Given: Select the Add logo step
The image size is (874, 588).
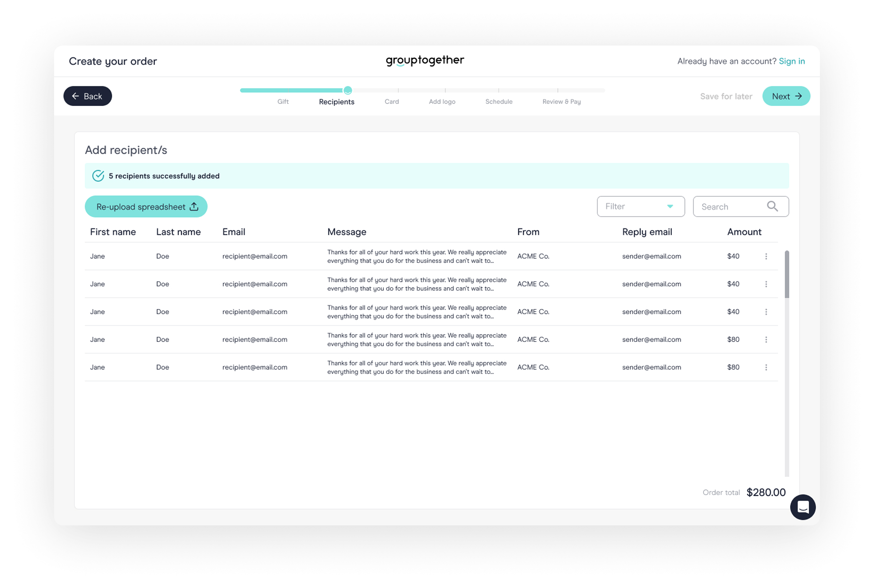Looking at the screenshot, I should point(442,101).
